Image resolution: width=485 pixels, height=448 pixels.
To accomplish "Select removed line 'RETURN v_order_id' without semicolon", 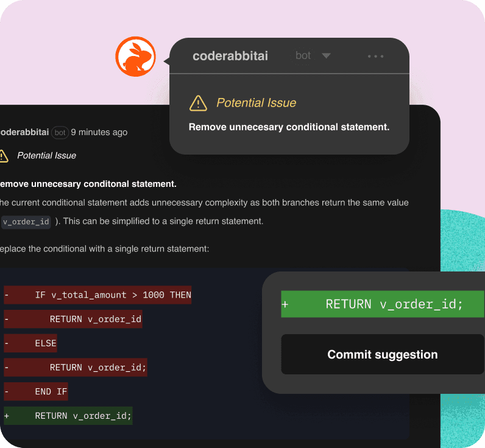I will (x=73, y=319).
